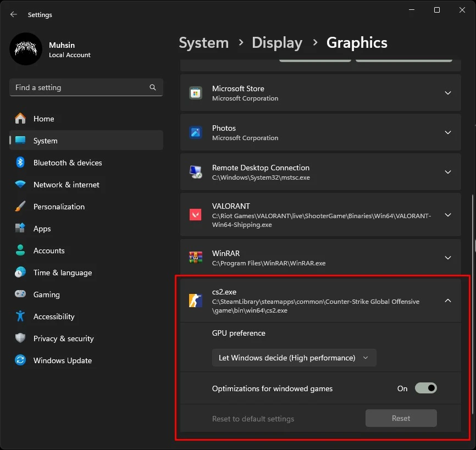Screen dimensions: 476x450
Task: Expand the Microsoft Store entry
Action: [x=448, y=93]
